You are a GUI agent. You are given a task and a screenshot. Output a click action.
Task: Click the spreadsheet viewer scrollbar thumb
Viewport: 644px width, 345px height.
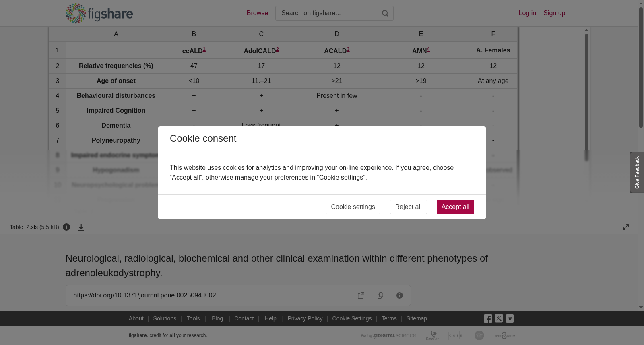[587, 97]
